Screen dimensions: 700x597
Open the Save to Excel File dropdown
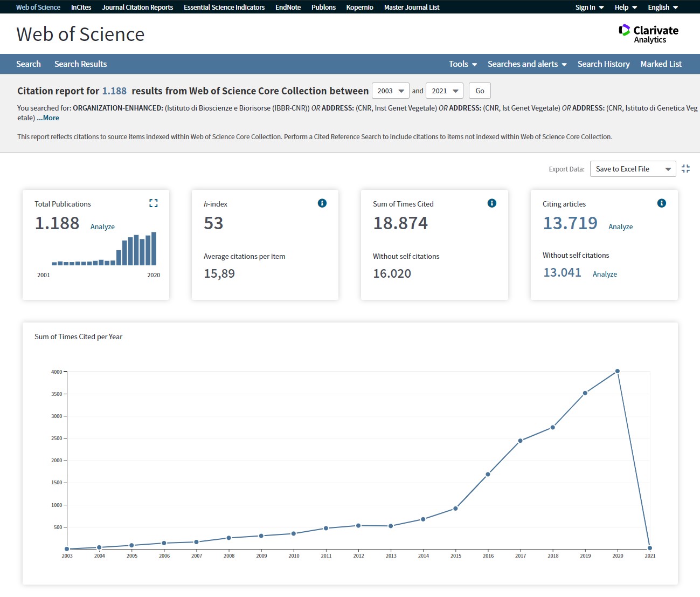tap(633, 169)
